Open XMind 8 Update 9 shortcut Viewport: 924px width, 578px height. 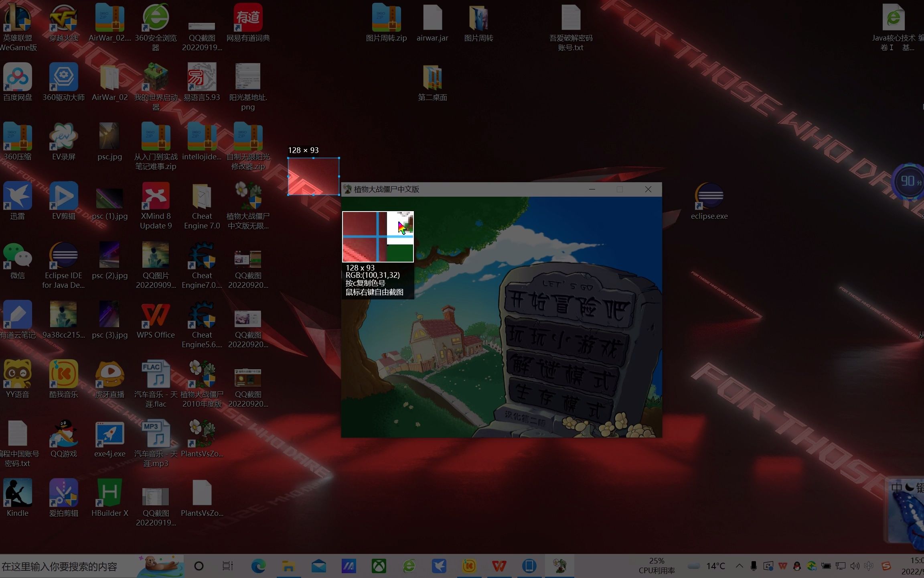point(156,205)
